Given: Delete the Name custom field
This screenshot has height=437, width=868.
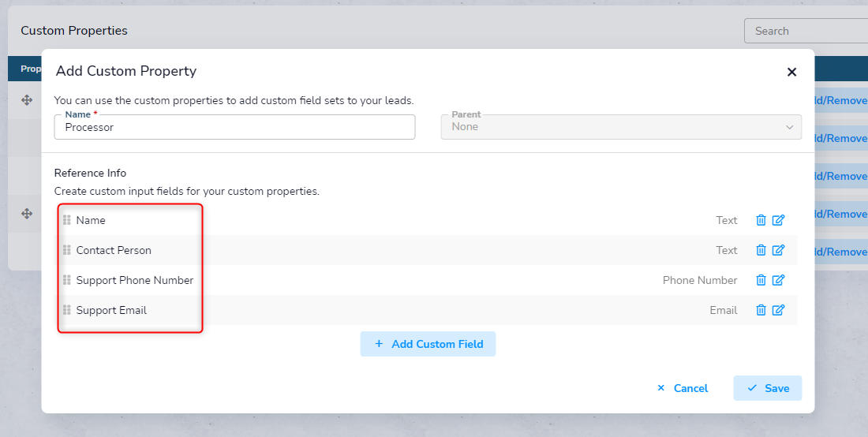Looking at the screenshot, I should click(x=761, y=220).
